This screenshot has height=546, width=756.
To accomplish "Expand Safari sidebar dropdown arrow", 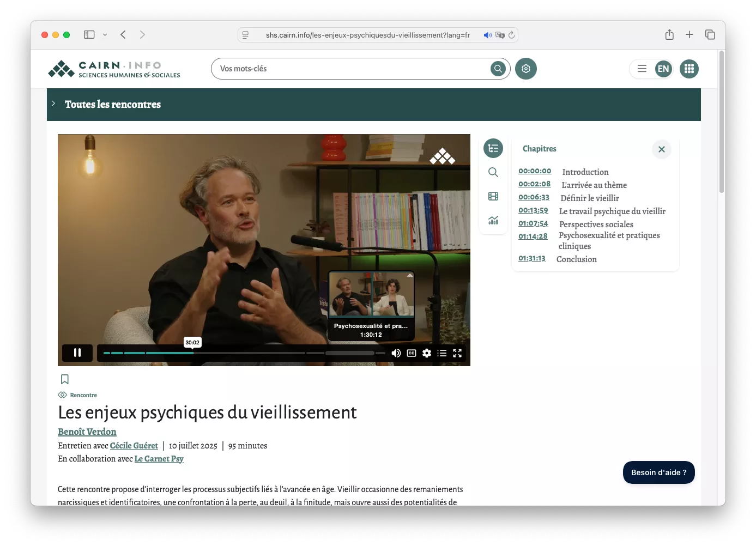I will coord(105,35).
